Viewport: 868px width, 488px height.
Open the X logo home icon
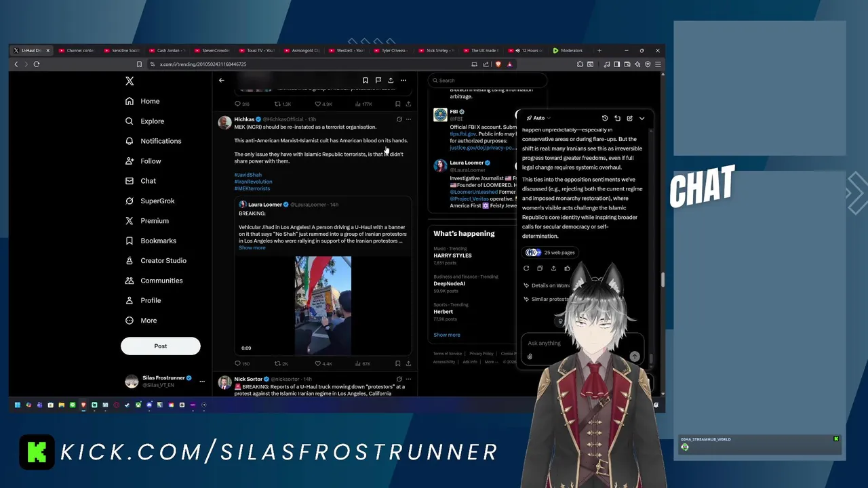(x=130, y=81)
